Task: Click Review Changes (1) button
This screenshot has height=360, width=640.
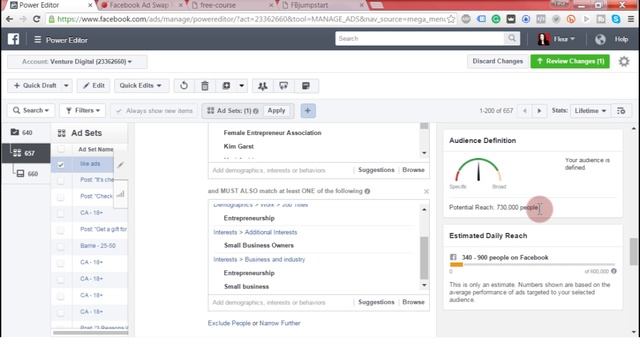Action: coord(570,61)
